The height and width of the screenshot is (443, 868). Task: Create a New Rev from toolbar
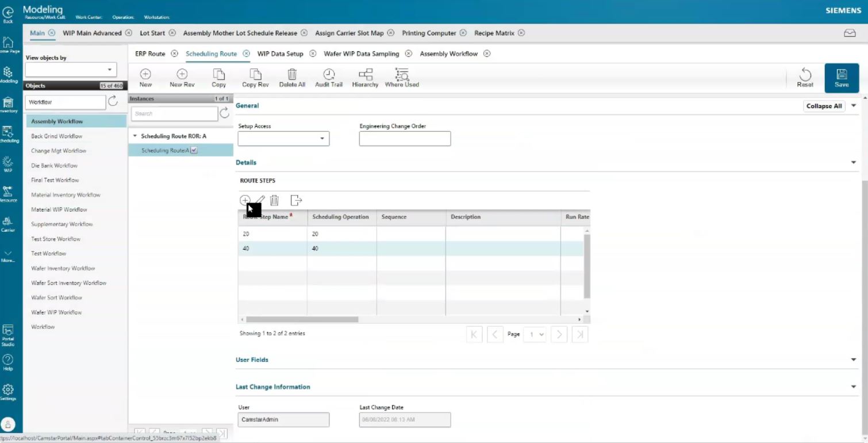click(x=182, y=75)
